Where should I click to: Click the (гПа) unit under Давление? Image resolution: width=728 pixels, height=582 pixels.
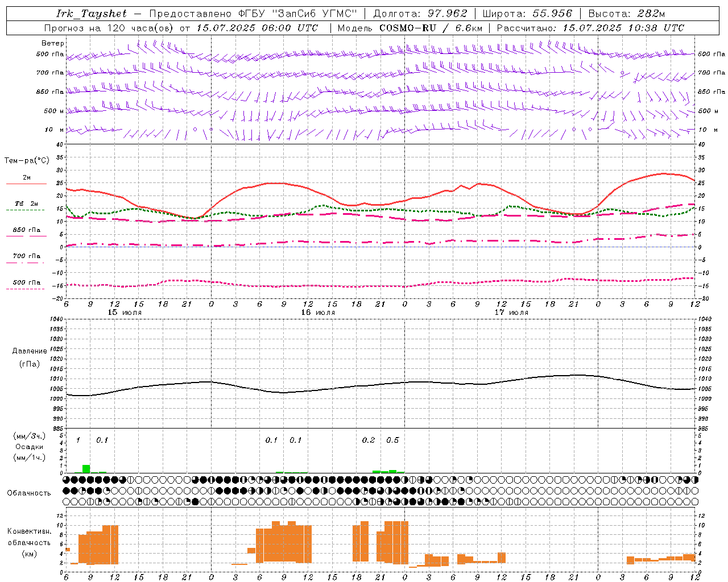point(30,364)
